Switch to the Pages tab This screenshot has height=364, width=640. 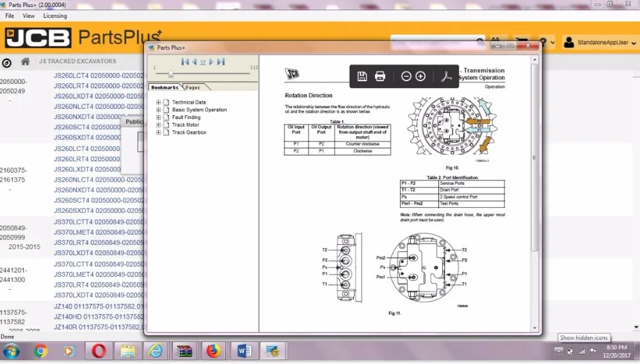(x=193, y=88)
